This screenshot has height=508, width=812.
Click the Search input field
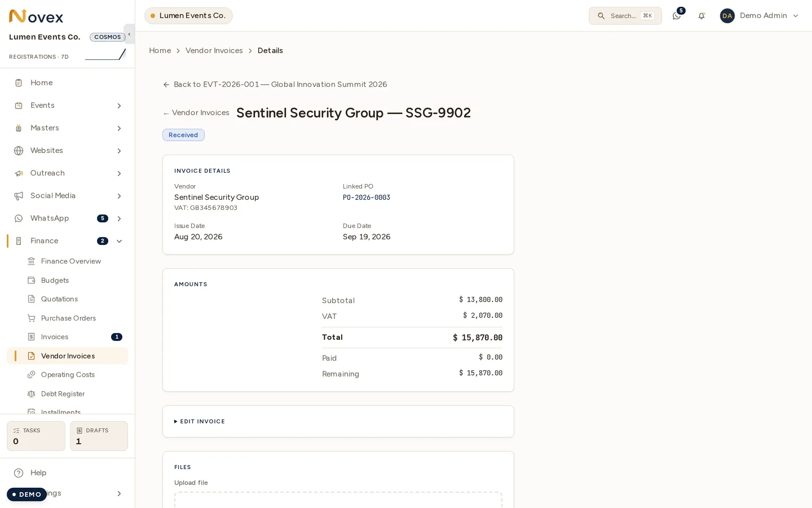click(625, 16)
